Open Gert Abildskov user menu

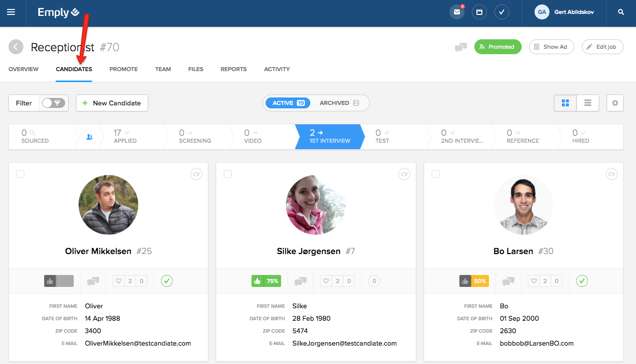(564, 12)
